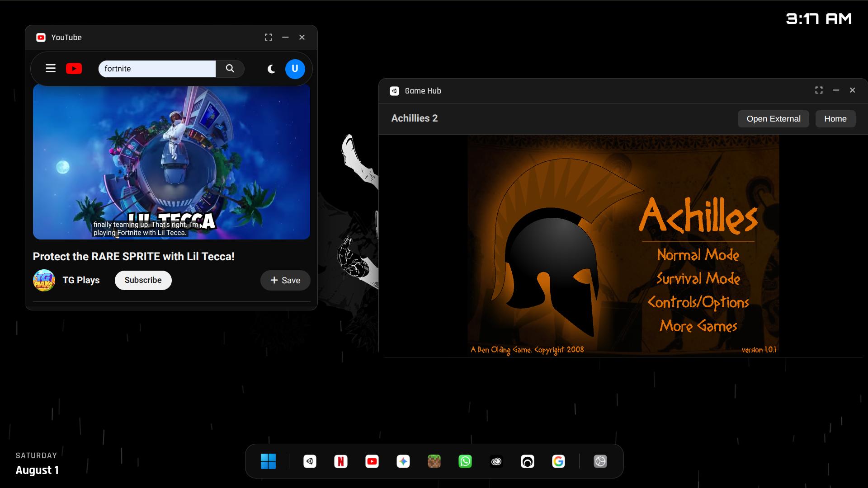Open the Windows Start menu in the dock
The image size is (868, 488).
[268, 461]
